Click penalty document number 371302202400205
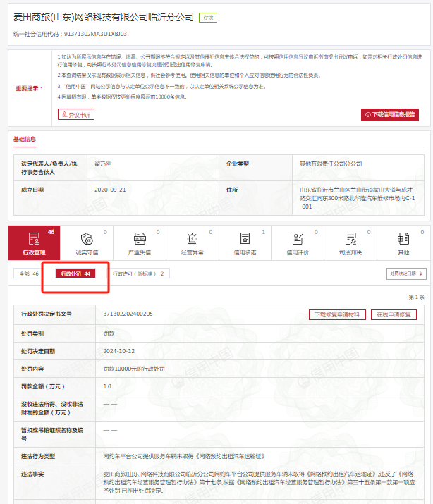 point(128,314)
